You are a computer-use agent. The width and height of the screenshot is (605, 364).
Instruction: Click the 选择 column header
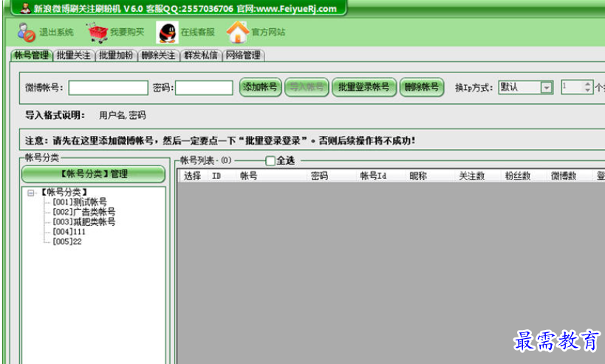193,176
